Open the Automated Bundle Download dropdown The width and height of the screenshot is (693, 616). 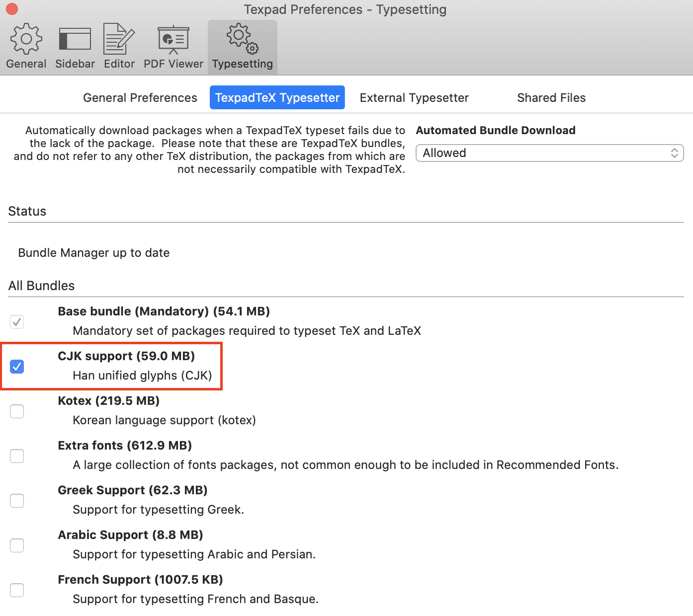point(549,153)
